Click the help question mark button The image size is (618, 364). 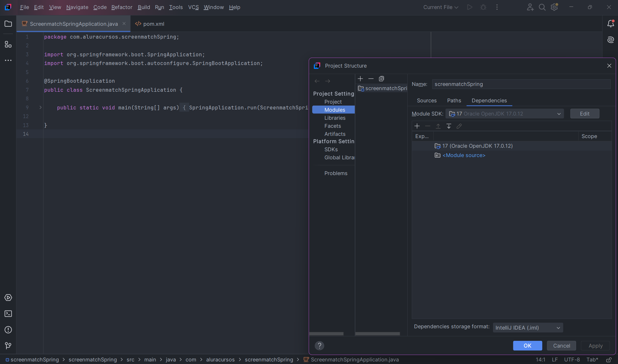(x=319, y=346)
